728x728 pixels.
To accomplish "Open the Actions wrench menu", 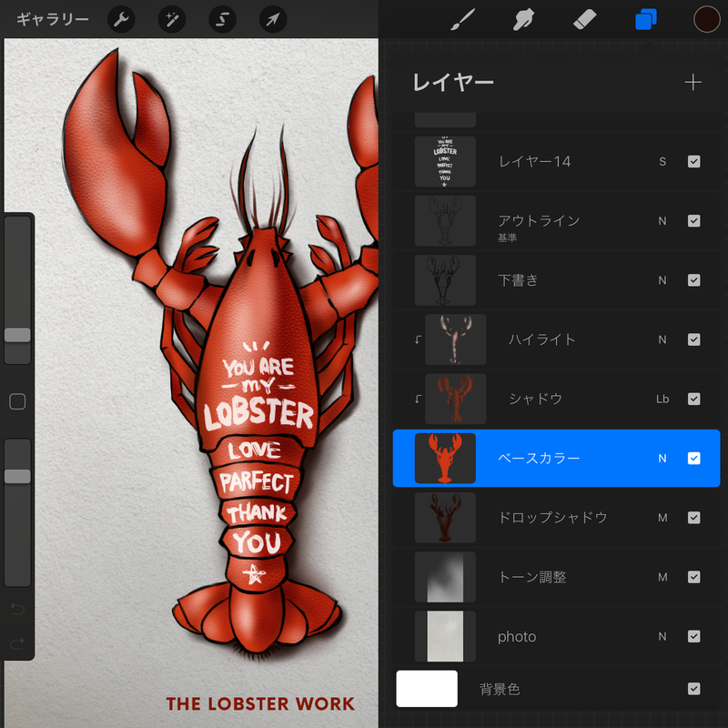I will point(121,19).
